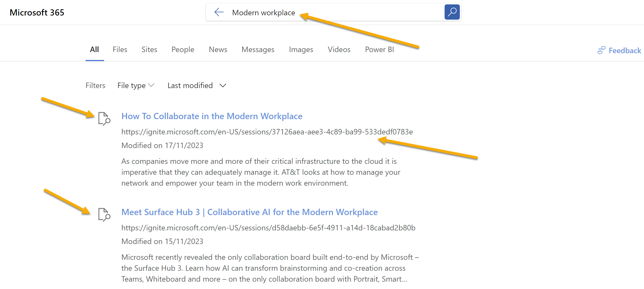644x289 pixels.
Task: Switch to the Files tab
Action: (120, 49)
